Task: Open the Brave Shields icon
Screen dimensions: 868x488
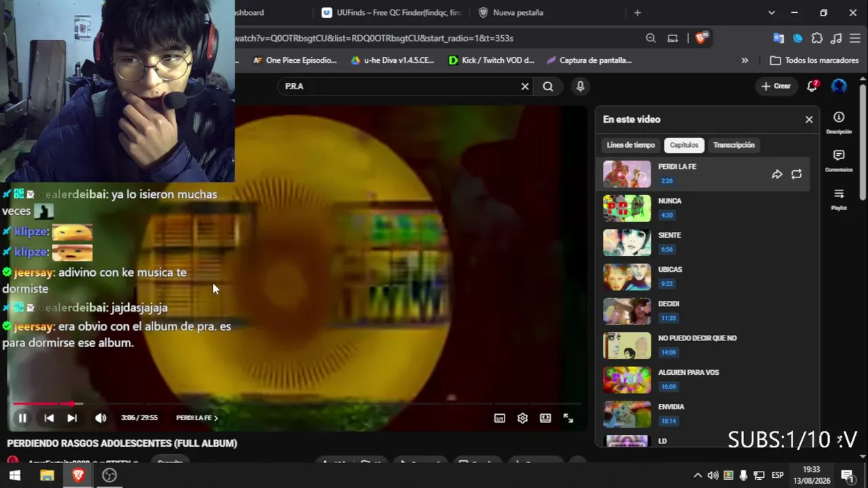Action: tap(701, 38)
